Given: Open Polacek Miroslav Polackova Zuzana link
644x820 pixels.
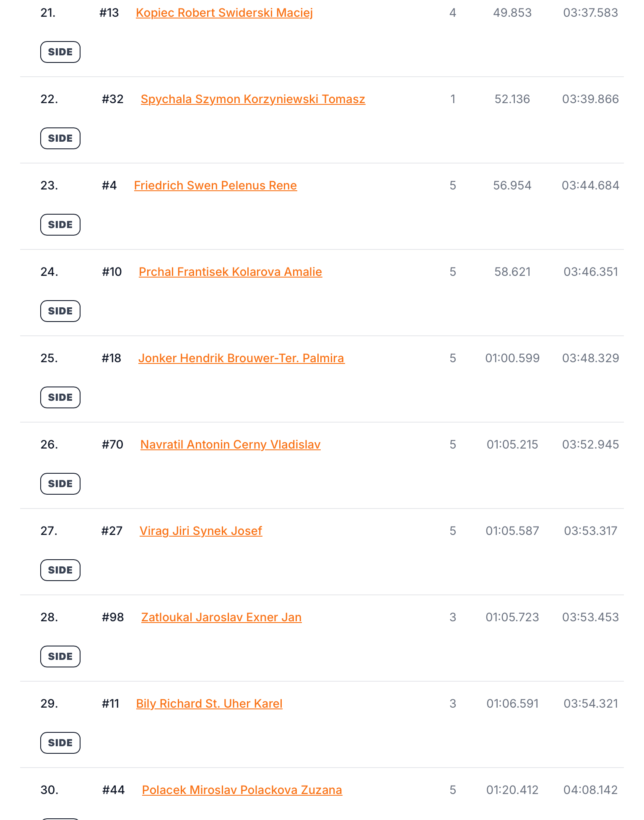Looking at the screenshot, I should point(242,790).
